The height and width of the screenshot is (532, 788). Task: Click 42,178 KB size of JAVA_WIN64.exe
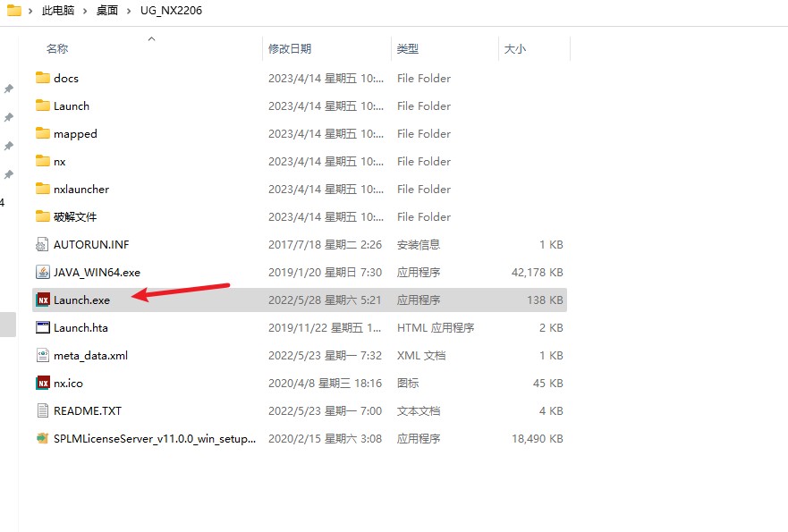coord(538,273)
